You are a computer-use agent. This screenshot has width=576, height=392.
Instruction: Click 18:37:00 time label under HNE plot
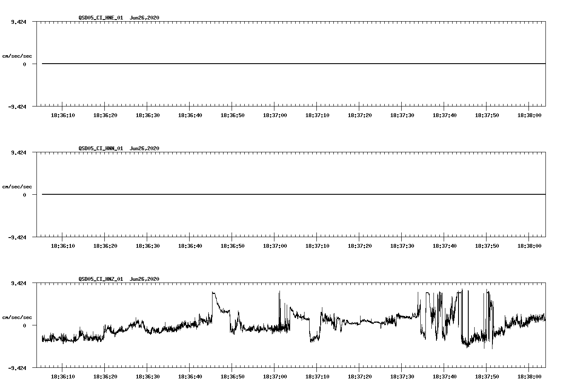pyautogui.click(x=275, y=115)
